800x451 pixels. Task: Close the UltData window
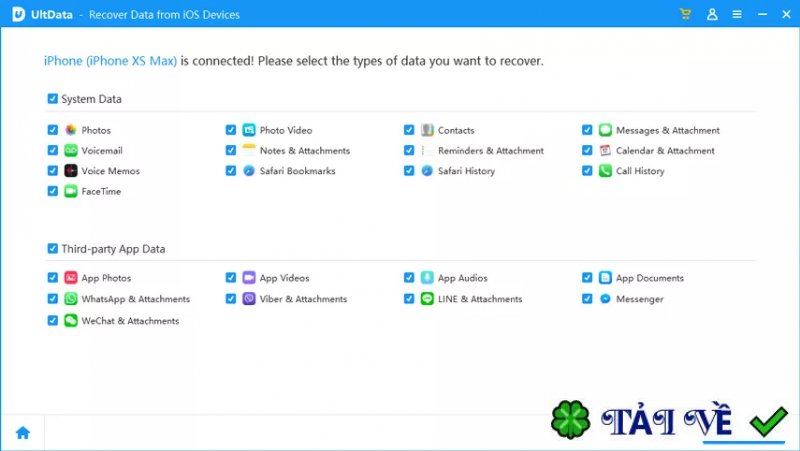tap(786, 14)
